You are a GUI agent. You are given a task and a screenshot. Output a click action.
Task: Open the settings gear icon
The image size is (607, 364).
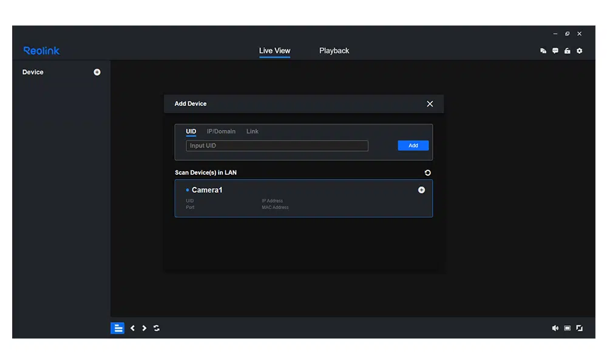pos(580,51)
